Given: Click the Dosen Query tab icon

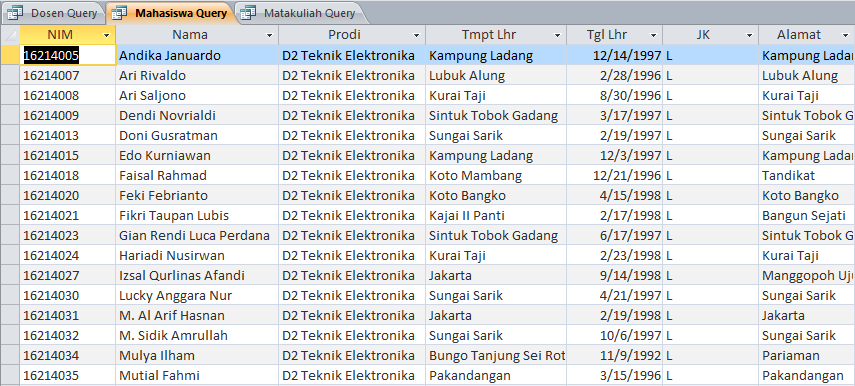Looking at the screenshot, I should (15, 13).
